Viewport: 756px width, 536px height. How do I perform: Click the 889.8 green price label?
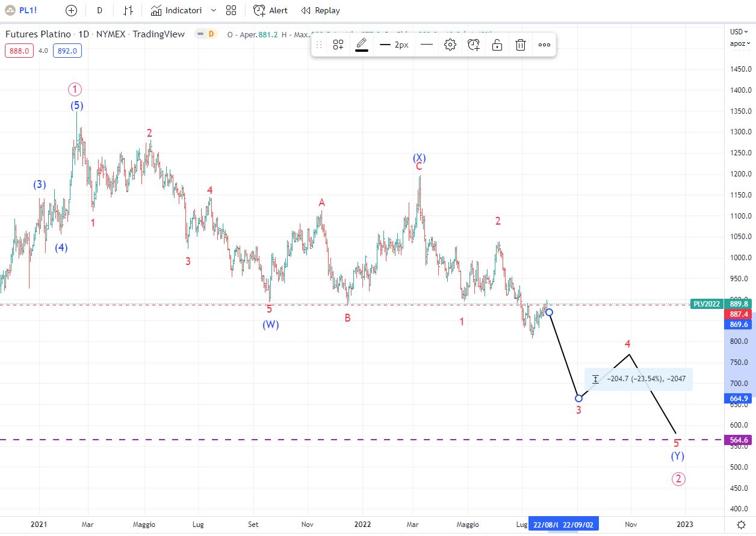tap(739, 304)
